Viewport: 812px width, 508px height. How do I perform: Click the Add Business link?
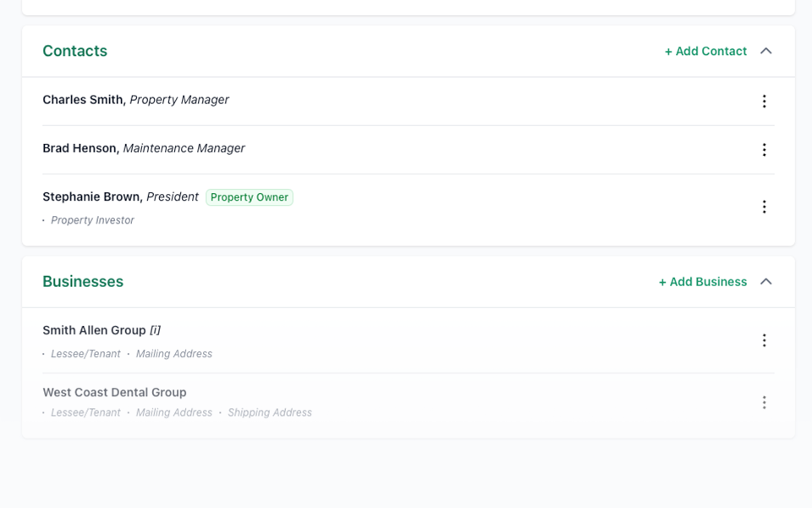pos(703,282)
